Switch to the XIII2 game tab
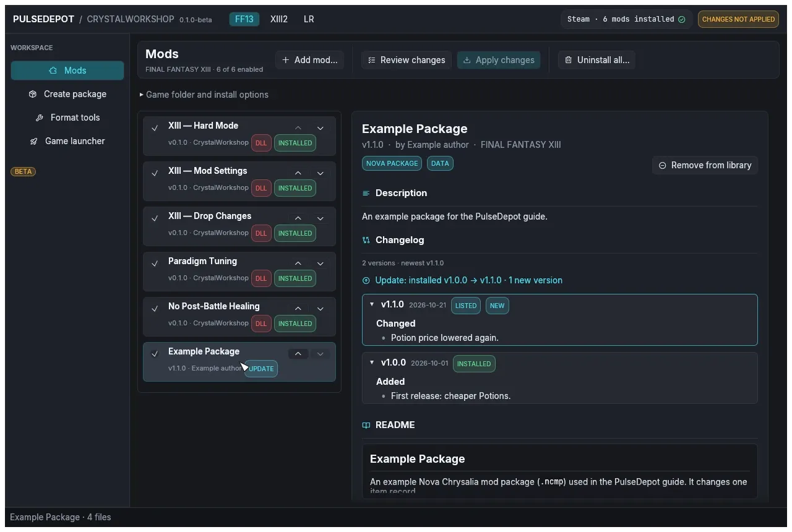 click(x=279, y=19)
